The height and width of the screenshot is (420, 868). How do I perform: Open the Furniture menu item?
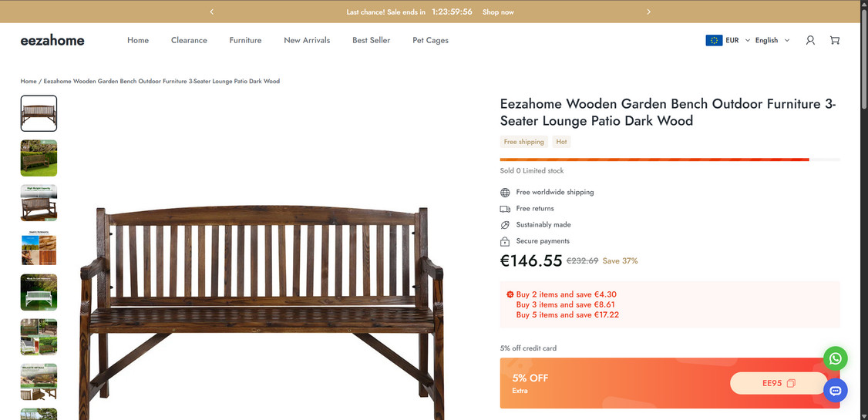pyautogui.click(x=245, y=40)
